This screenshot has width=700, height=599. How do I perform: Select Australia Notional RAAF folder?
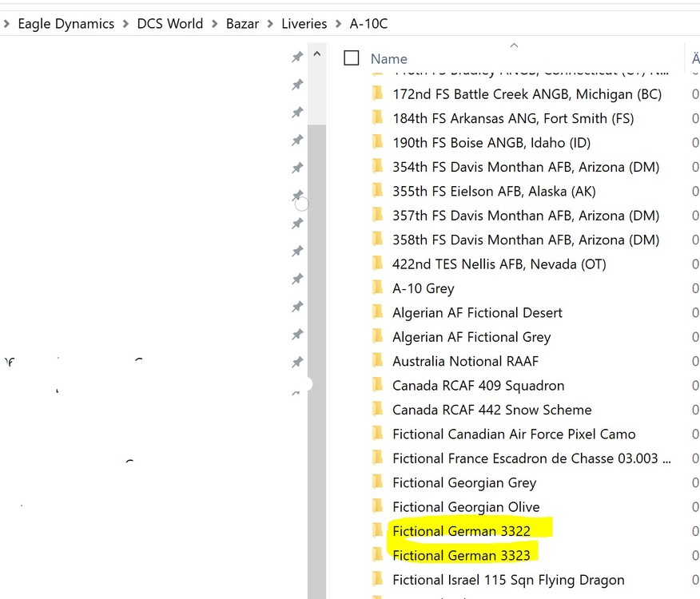point(465,361)
